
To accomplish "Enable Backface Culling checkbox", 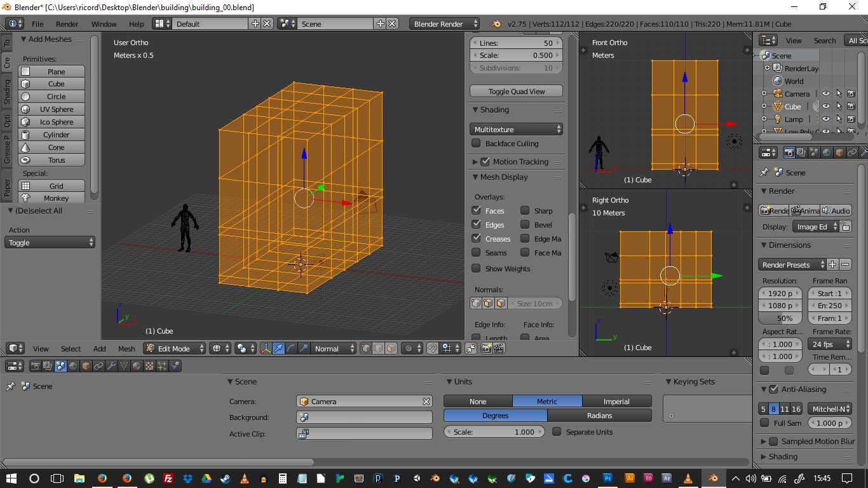I will [x=476, y=144].
